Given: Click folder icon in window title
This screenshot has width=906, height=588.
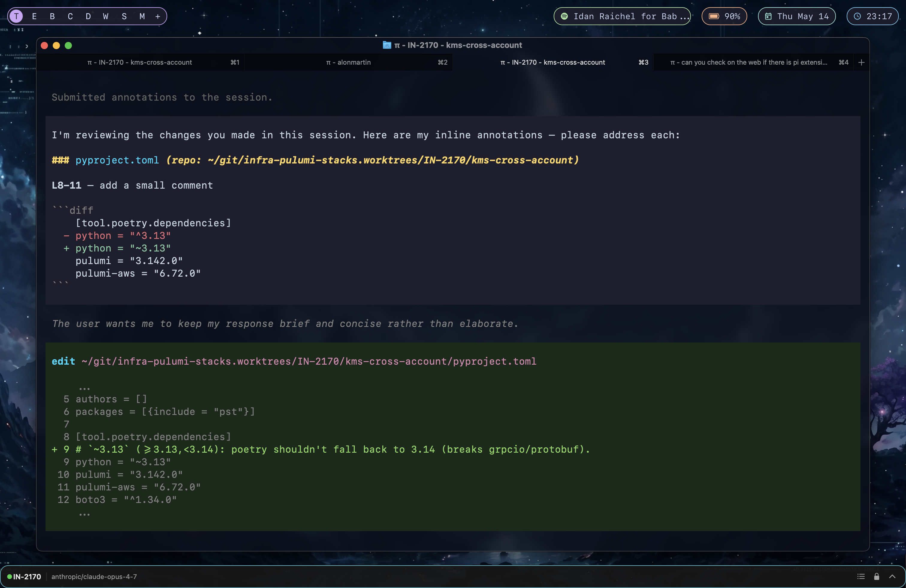Looking at the screenshot, I should click(x=387, y=45).
